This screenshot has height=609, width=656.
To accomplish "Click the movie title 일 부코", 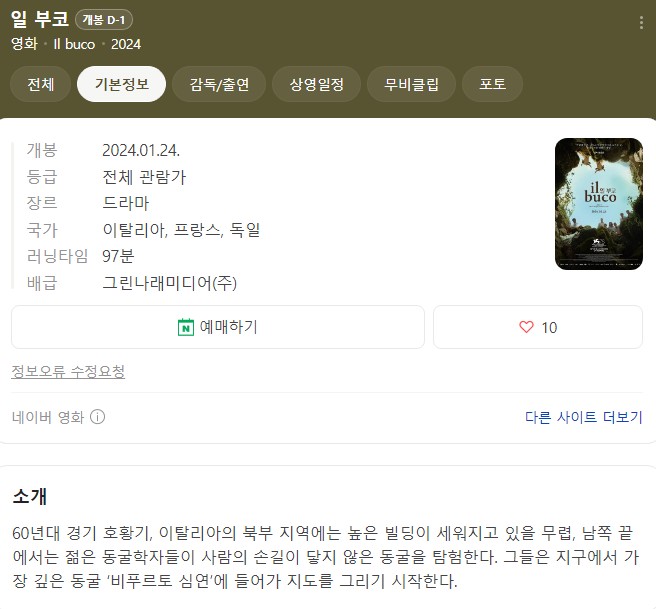I will [40, 19].
